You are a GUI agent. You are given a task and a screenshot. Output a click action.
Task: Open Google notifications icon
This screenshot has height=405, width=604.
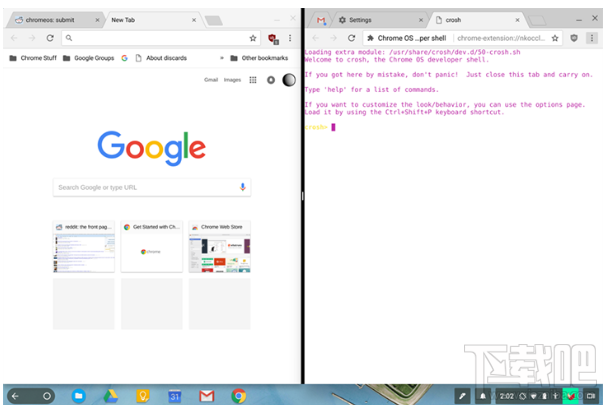271,80
